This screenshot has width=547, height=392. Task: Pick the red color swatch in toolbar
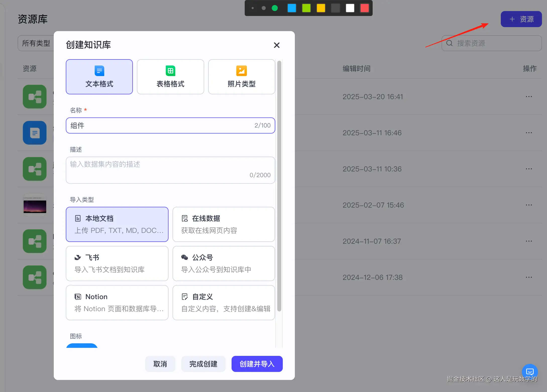[x=364, y=8]
